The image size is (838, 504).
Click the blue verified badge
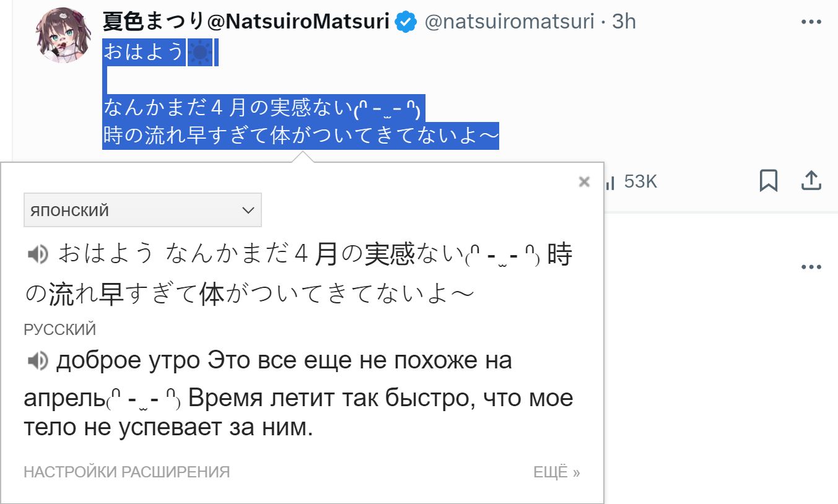(406, 22)
